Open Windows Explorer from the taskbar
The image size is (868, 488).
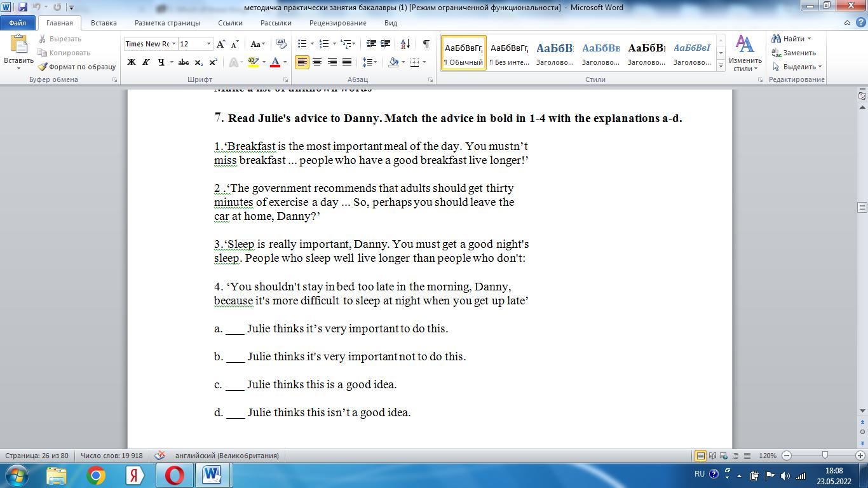tap(57, 475)
